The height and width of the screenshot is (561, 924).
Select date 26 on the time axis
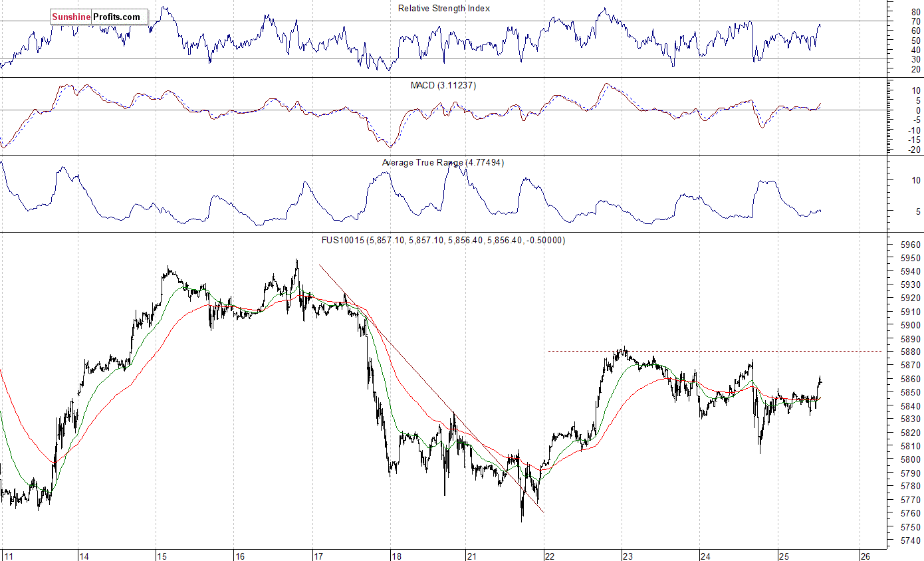point(865,556)
